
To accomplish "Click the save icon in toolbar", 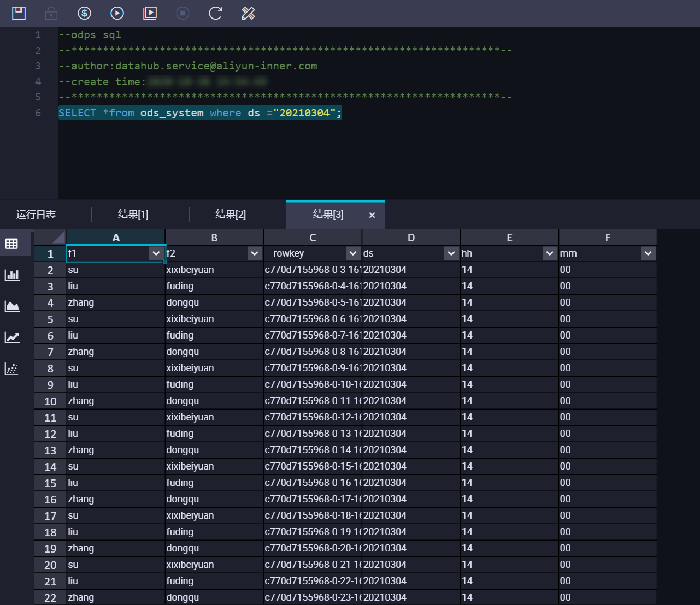I will tap(19, 13).
